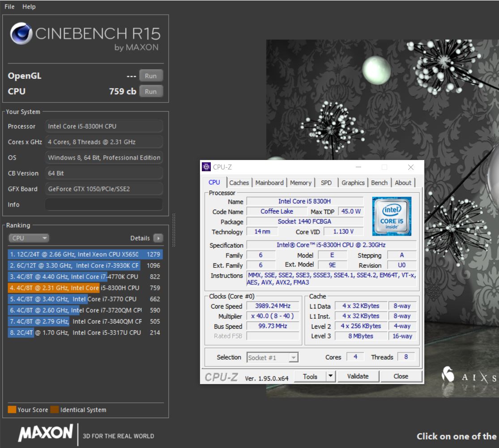Select the highlighted i5-8300H ranking row

(85, 288)
